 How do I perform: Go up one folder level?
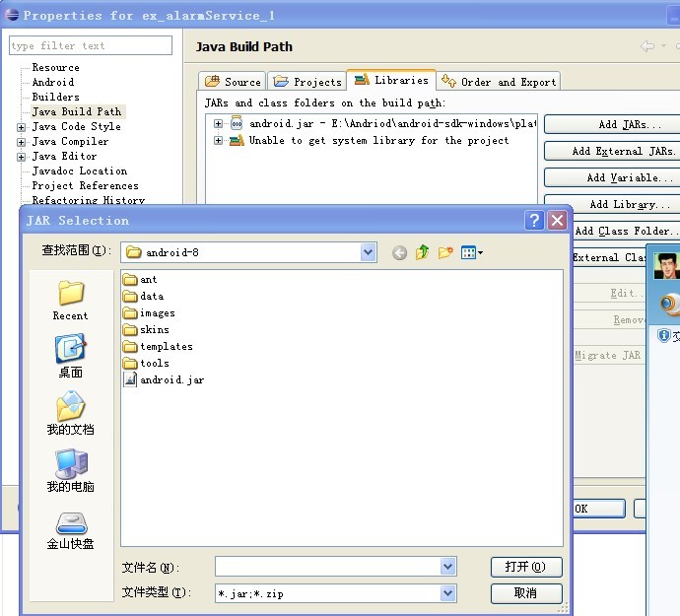coord(423,252)
